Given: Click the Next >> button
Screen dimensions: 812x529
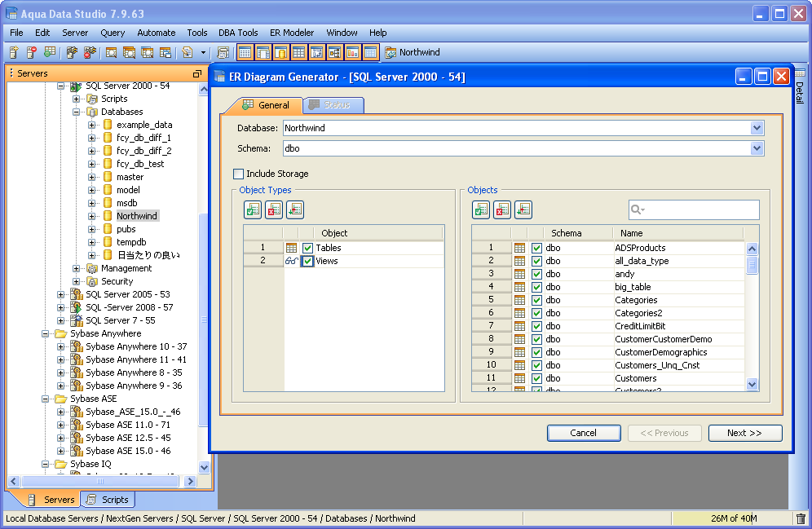Looking at the screenshot, I should pyautogui.click(x=744, y=433).
